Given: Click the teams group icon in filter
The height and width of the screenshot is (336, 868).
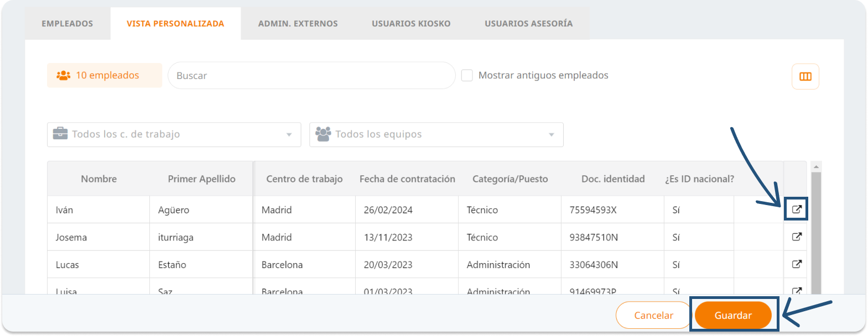Looking at the screenshot, I should point(323,134).
